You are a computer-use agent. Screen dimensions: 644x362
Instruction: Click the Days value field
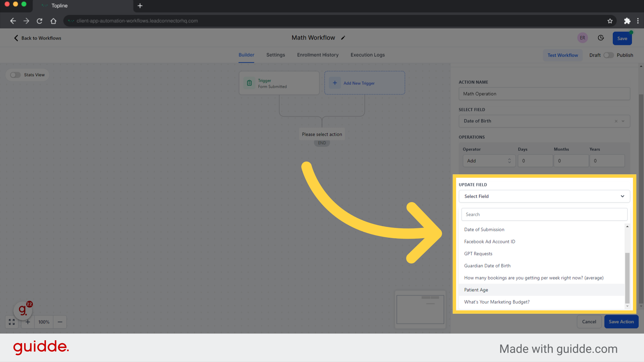[x=535, y=161]
